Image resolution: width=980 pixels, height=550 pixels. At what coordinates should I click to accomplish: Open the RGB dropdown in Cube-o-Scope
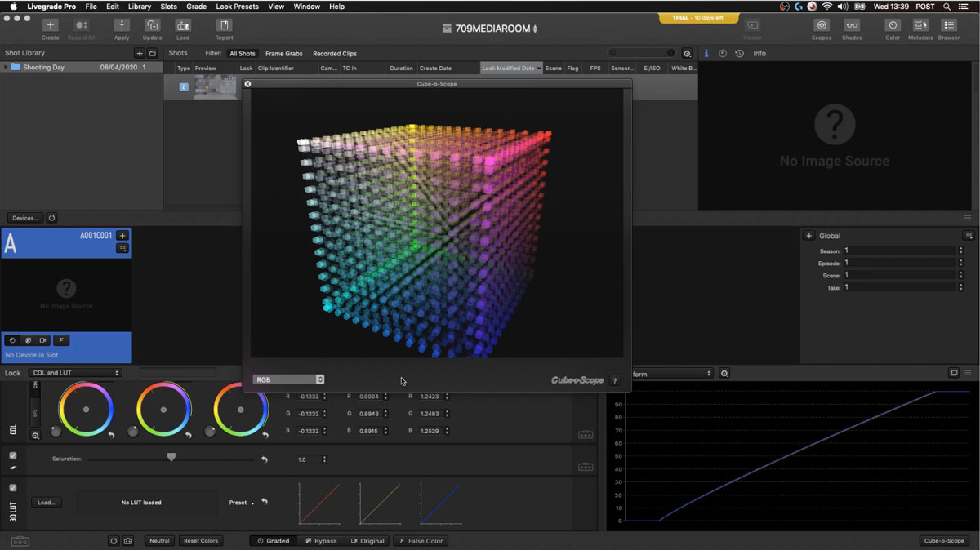pos(288,379)
